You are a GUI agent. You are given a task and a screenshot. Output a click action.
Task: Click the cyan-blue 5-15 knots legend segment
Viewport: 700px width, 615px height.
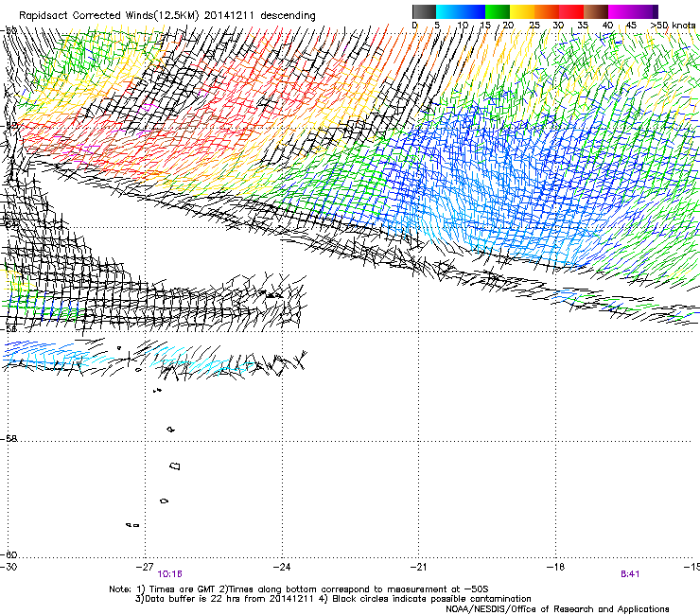[x=461, y=11]
